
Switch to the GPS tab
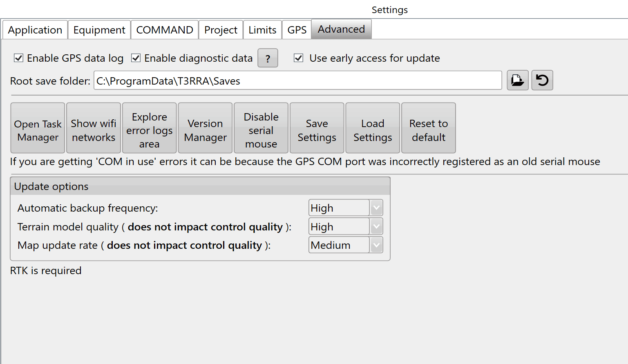point(297,30)
